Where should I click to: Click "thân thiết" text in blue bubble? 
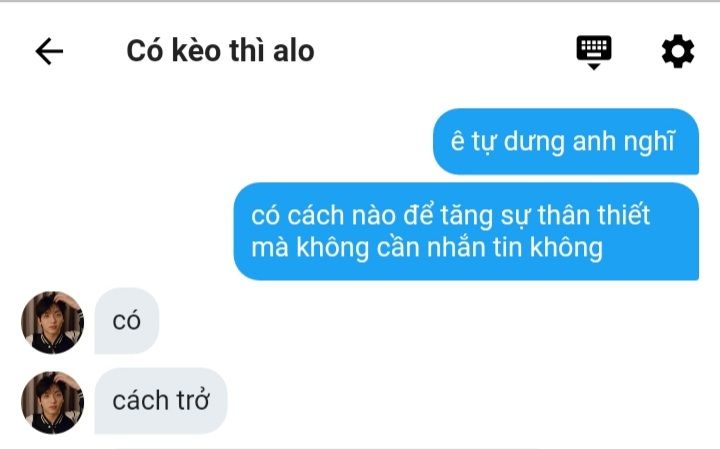[594, 214]
